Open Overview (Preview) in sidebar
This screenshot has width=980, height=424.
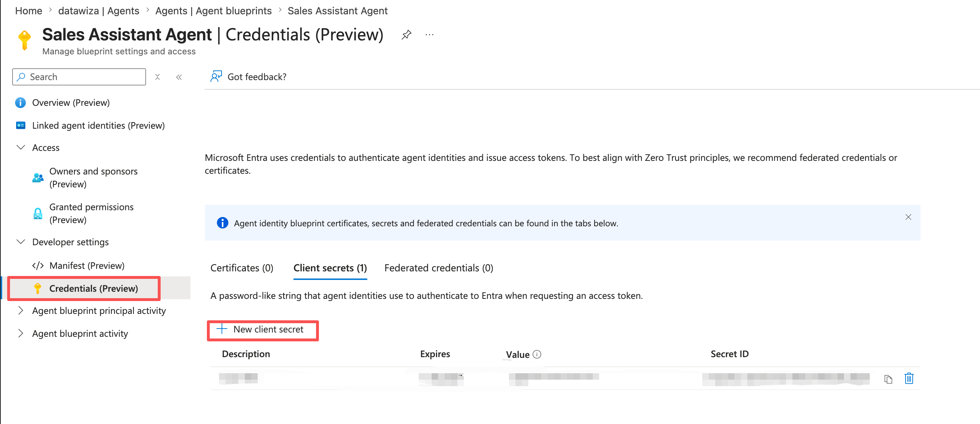coord(71,103)
